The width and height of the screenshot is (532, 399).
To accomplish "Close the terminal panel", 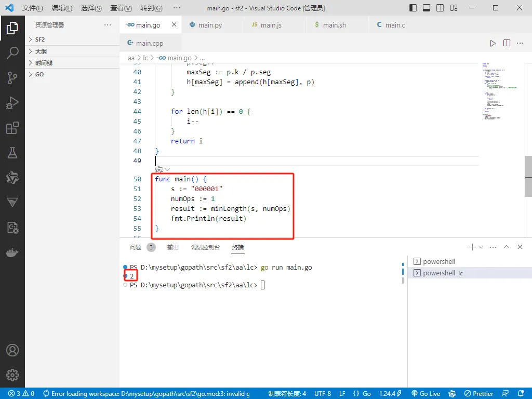I will tap(520, 247).
